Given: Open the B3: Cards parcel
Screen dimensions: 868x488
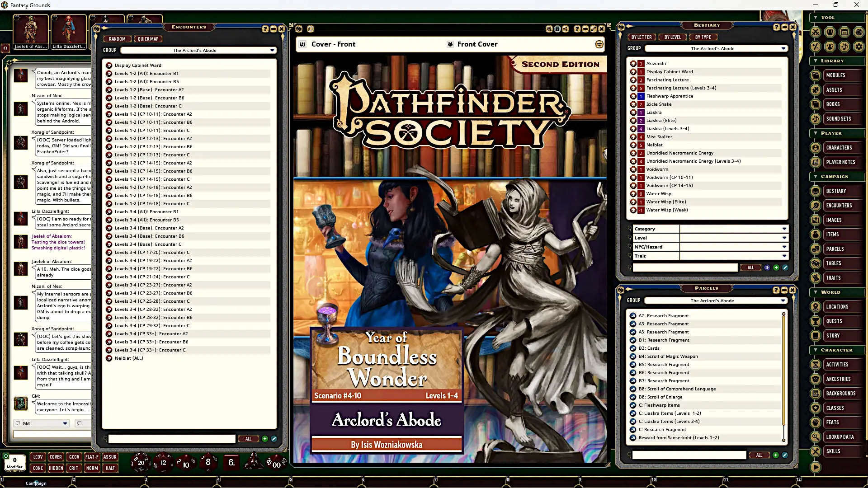Looking at the screenshot, I should pyautogui.click(x=649, y=348).
